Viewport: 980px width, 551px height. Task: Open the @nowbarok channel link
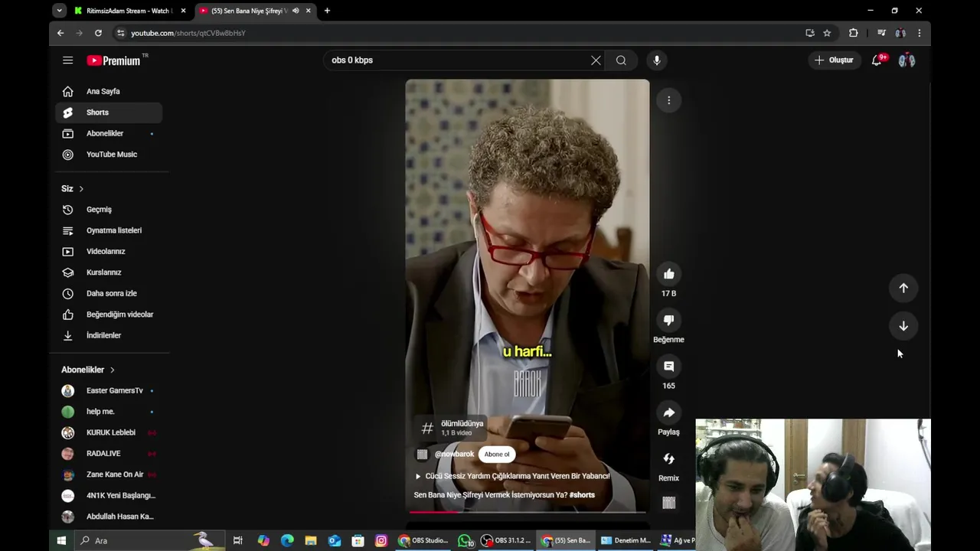pyautogui.click(x=454, y=455)
